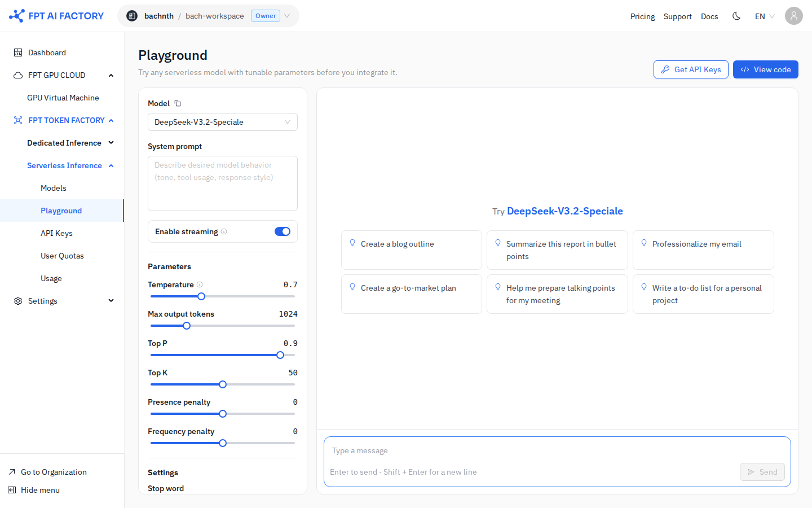The width and height of the screenshot is (812, 508).
Task: Click lightbulb icon on Professionalize my email
Action: pyautogui.click(x=644, y=243)
